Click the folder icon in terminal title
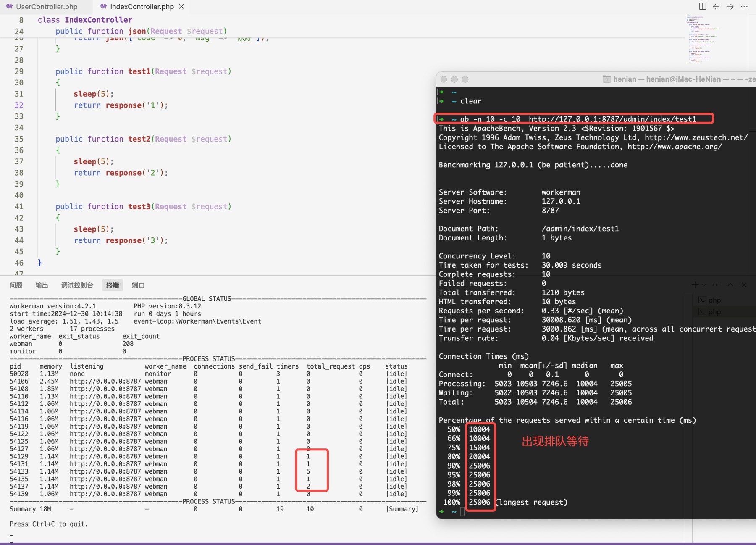Image resolution: width=756 pixels, height=545 pixels. coord(606,79)
